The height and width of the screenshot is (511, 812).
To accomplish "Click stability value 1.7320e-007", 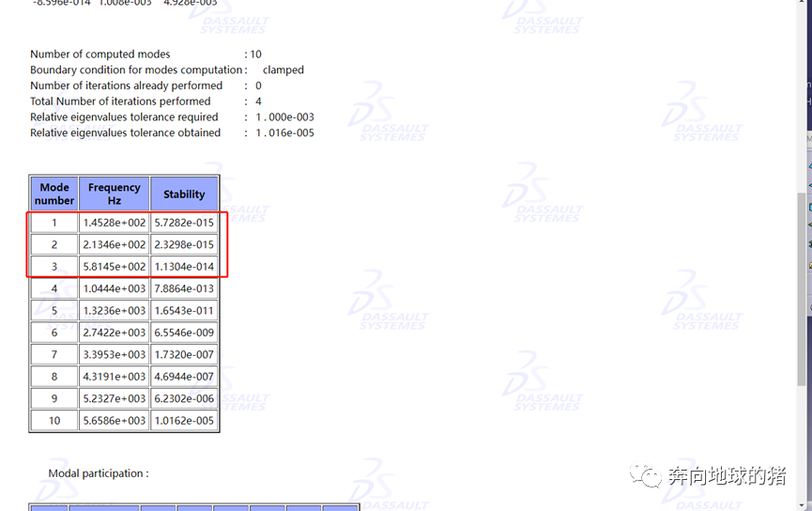I will click(184, 354).
